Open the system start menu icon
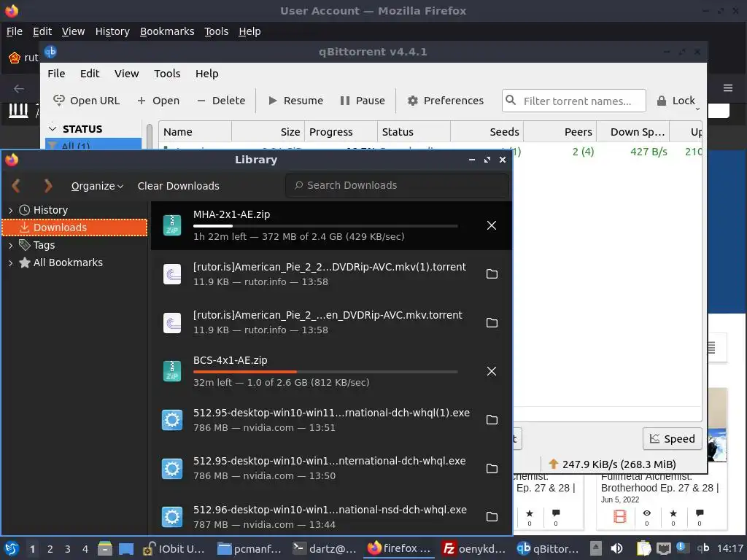 pyautogui.click(x=12, y=548)
